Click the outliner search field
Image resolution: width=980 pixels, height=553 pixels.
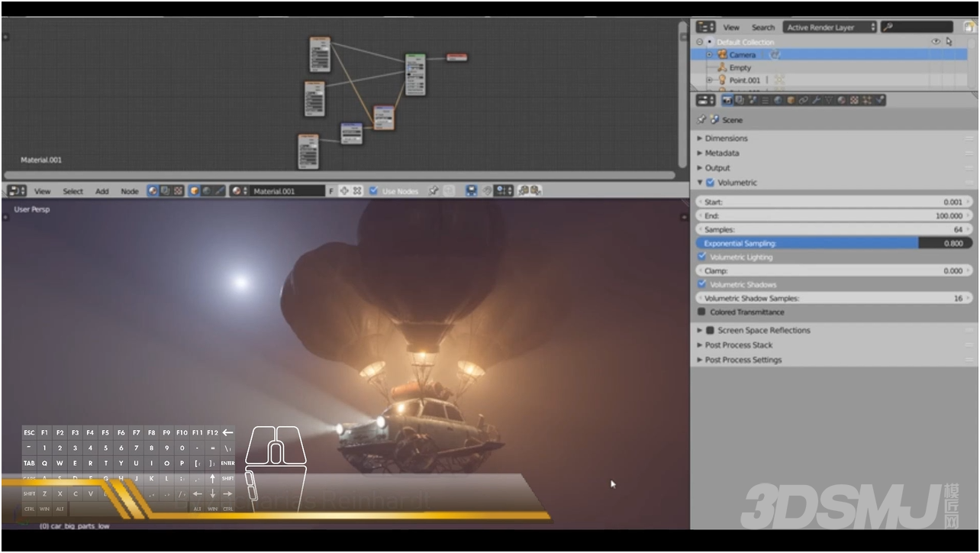(917, 27)
